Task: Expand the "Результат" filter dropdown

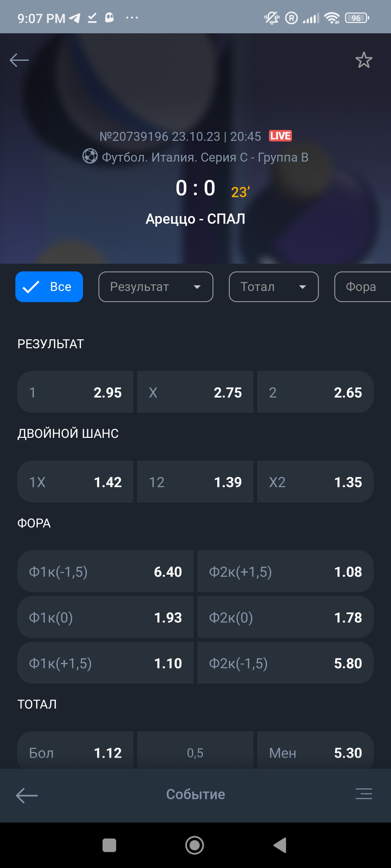Action: tap(155, 287)
